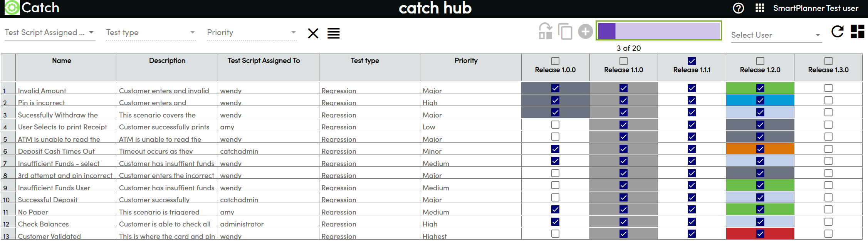Click the Name column header

62,60
